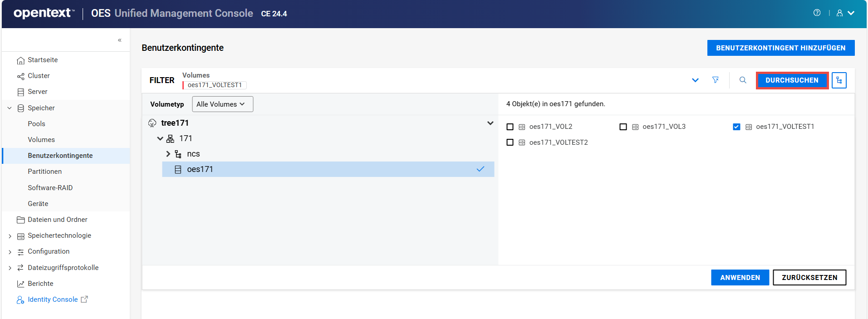Open the user account menu icon
This screenshot has height=319, width=868.
(840, 13)
